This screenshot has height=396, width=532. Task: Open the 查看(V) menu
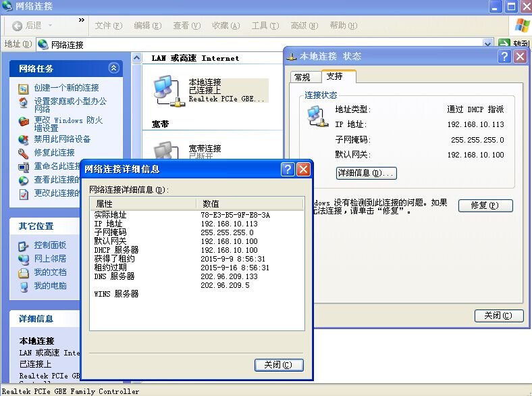[x=187, y=26]
